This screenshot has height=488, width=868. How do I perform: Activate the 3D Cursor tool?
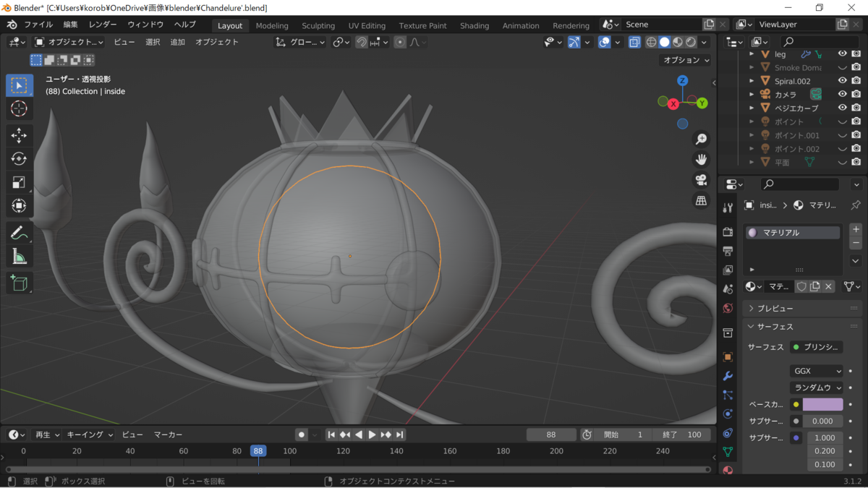coord(20,109)
